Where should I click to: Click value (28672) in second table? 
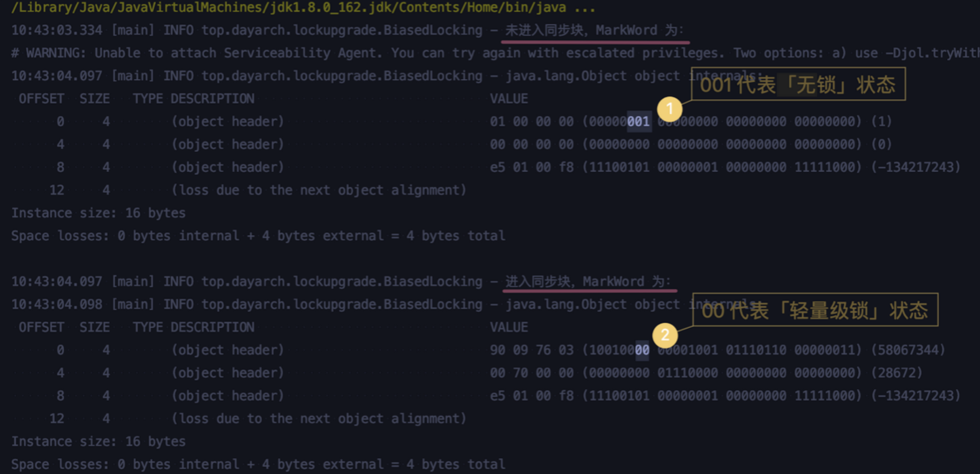coord(897,373)
